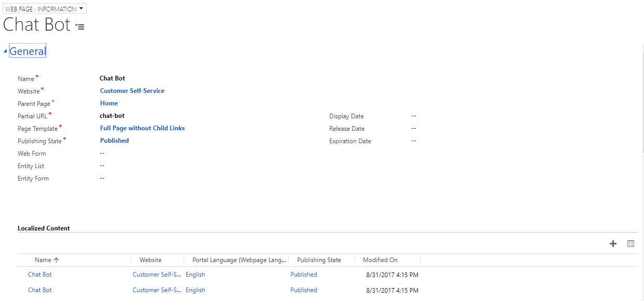Expand the dropdown arrow on the form selector
The height and width of the screenshot is (301, 644).
[x=81, y=8]
